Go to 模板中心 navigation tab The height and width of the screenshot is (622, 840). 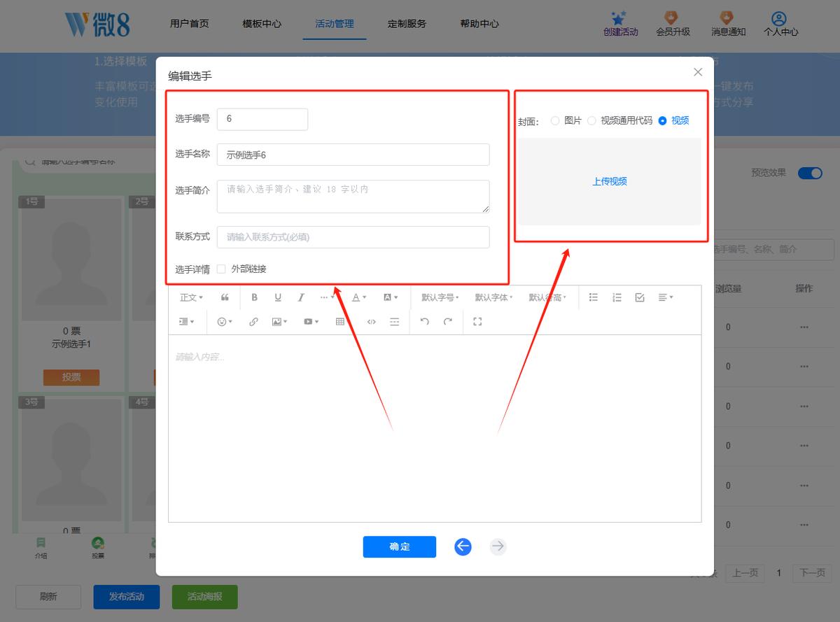262,24
